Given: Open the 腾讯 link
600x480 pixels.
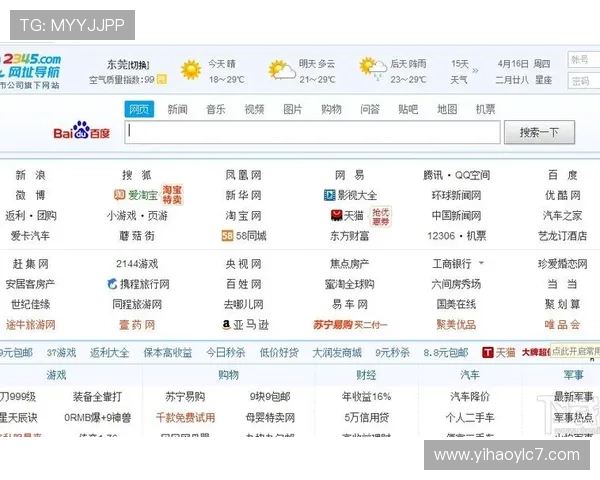Looking at the screenshot, I should click(433, 175).
